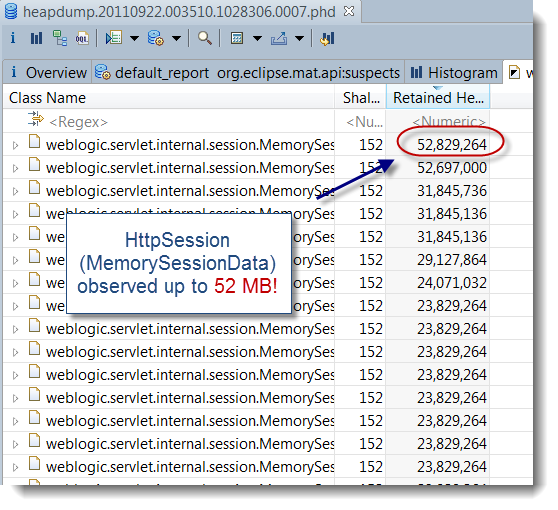The image size is (558, 510).
Task: Expand the row with retained heap 31,845,736
Action: coord(15,191)
